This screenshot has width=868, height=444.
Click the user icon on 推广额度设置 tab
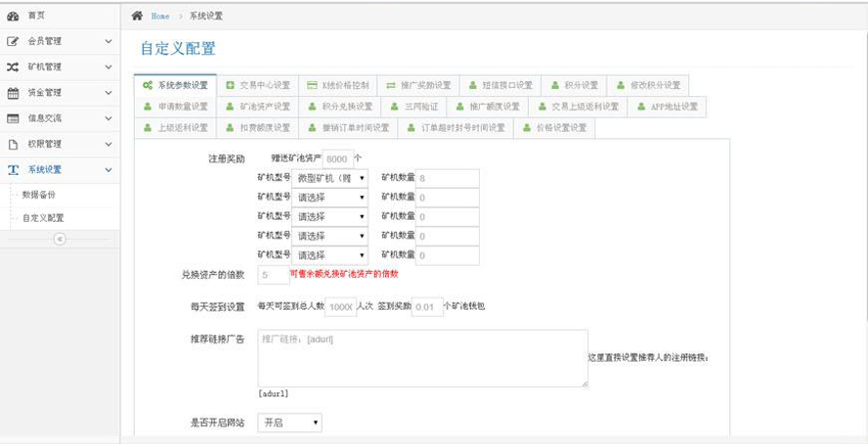pos(459,107)
